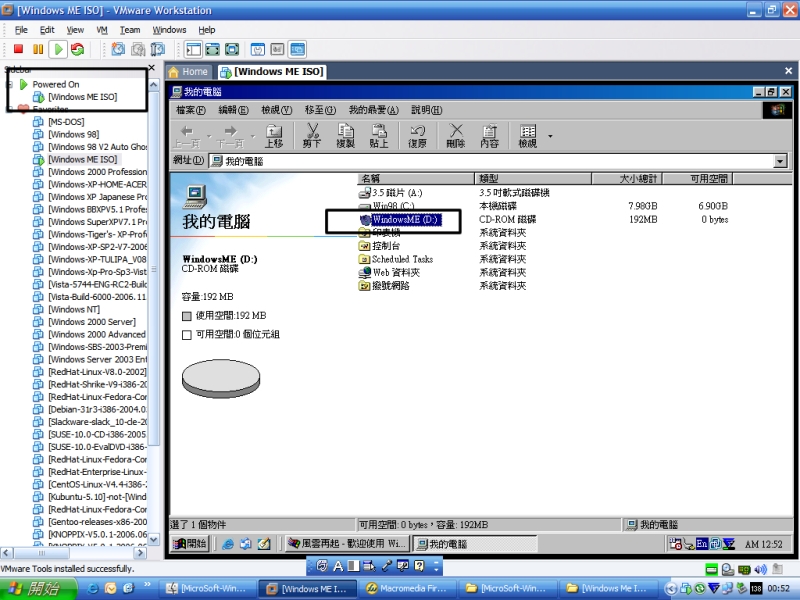Launch Internet Explorer from the guest quick launch
800x600 pixels.
click(x=228, y=544)
